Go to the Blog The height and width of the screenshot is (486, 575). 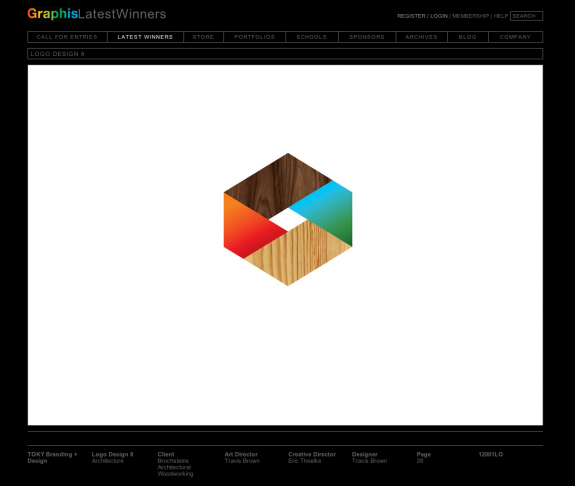468,37
